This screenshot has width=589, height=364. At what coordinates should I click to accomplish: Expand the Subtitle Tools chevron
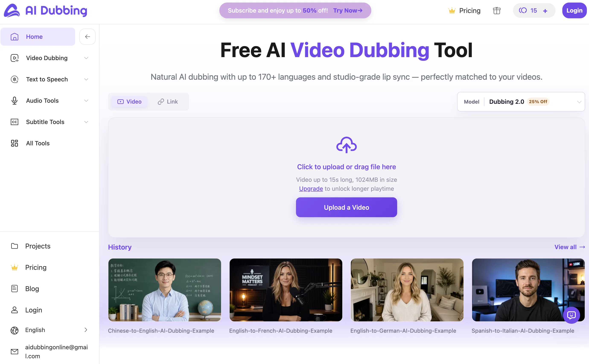pyautogui.click(x=86, y=122)
